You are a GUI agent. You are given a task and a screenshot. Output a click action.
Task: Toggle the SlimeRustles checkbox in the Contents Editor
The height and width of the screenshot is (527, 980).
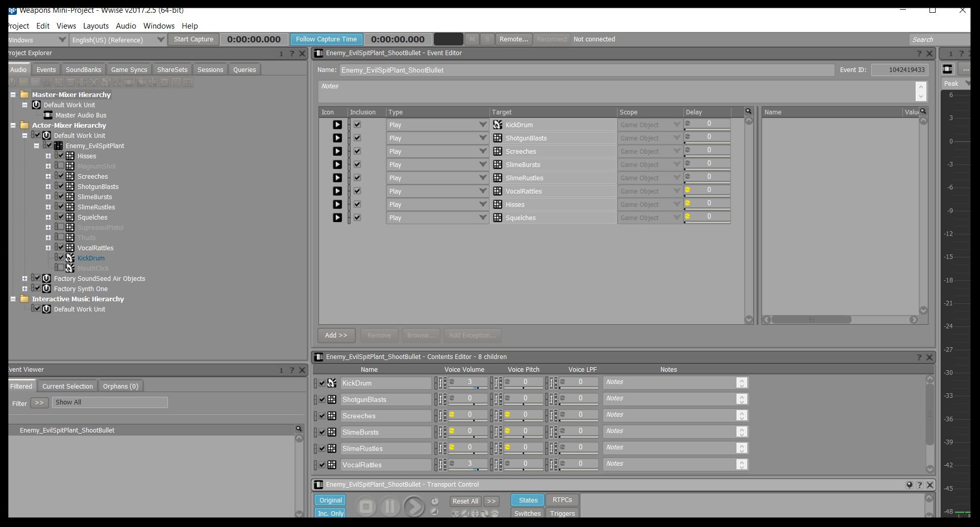tap(322, 448)
